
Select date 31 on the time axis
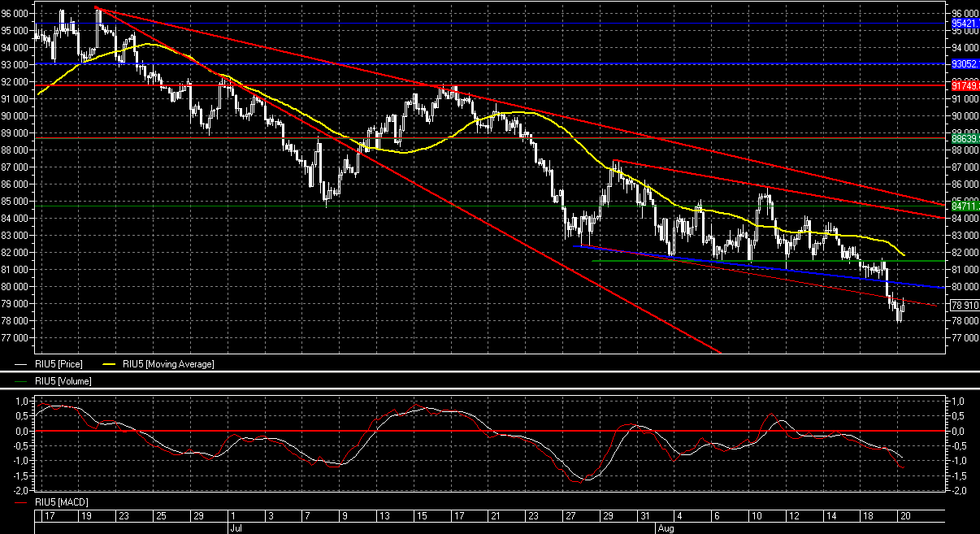pos(644,516)
